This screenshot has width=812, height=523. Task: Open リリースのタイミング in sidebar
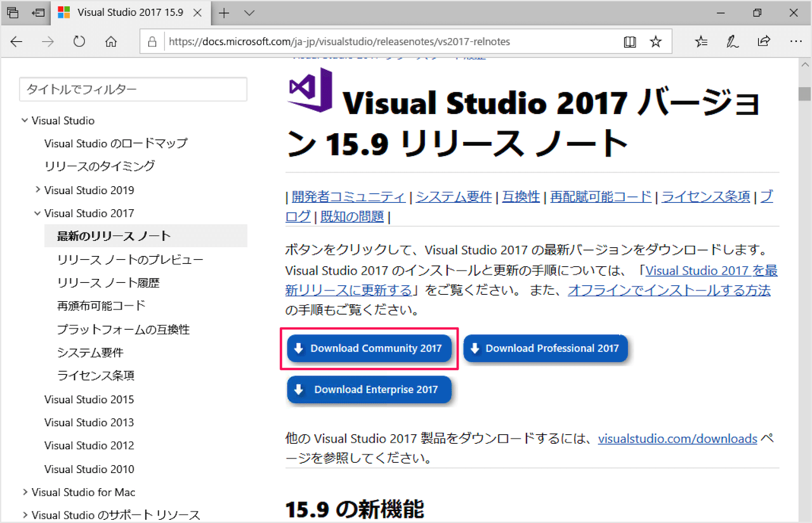(x=100, y=166)
